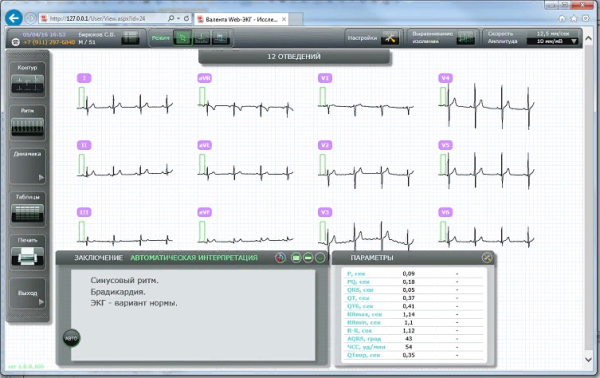Click the Брадикардия conclusion line
This screenshot has width=600, height=378.
(118, 292)
